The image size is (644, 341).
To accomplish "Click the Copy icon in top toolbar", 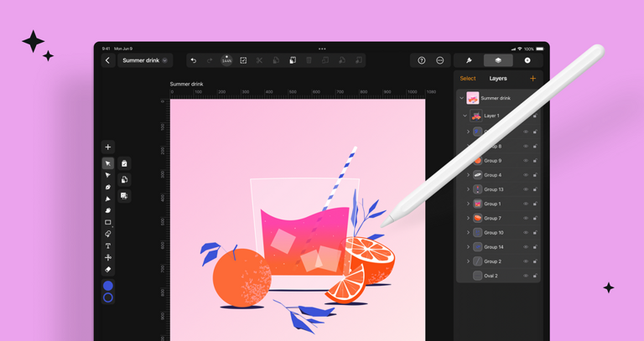I will (x=276, y=60).
